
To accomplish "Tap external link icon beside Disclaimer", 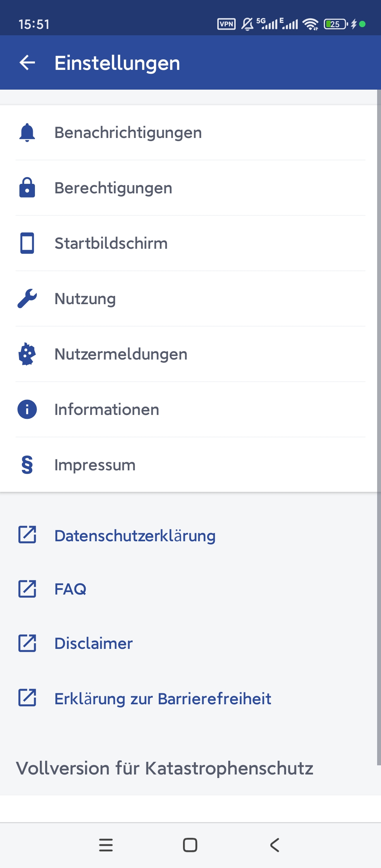I will (27, 643).
